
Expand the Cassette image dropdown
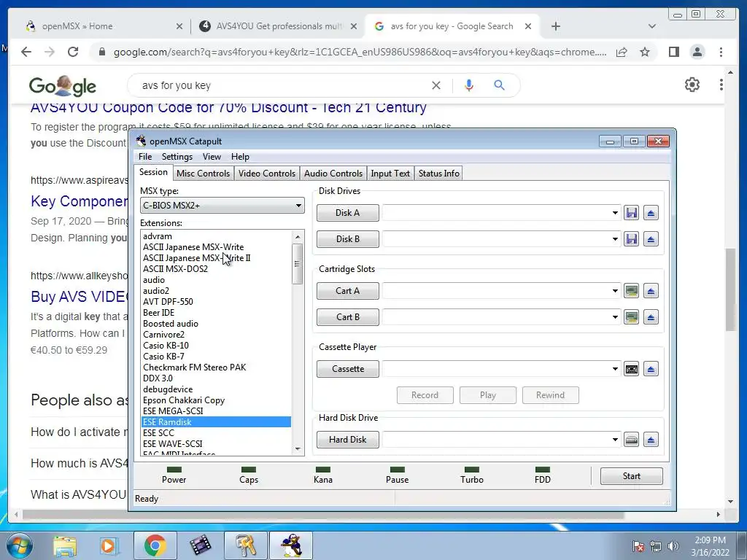615,369
